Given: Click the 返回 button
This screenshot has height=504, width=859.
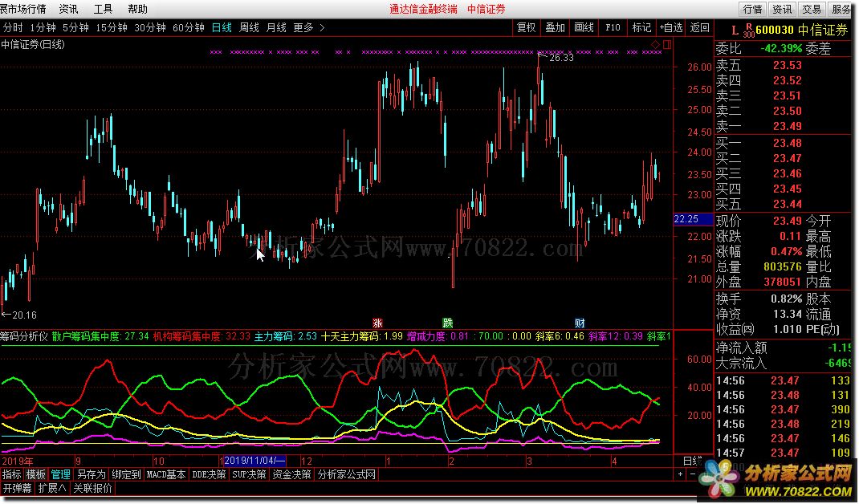Looking at the screenshot, I should click(x=699, y=27).
